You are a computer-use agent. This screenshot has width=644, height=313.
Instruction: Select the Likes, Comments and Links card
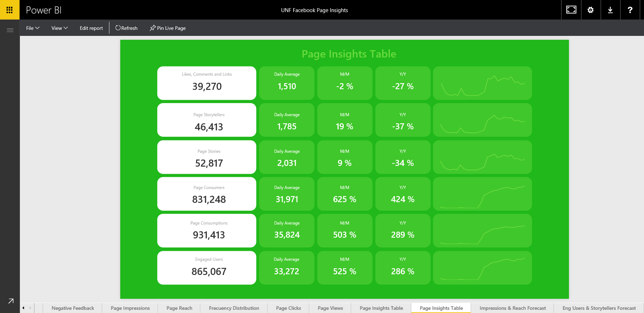tap(207, 83)
